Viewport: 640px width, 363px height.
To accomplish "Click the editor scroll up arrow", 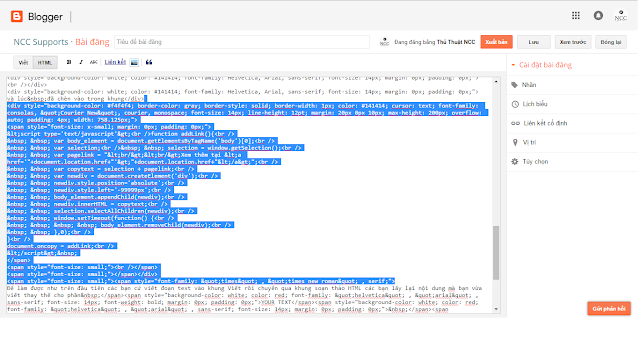I will pyautogui.click(x=496, y=82).
